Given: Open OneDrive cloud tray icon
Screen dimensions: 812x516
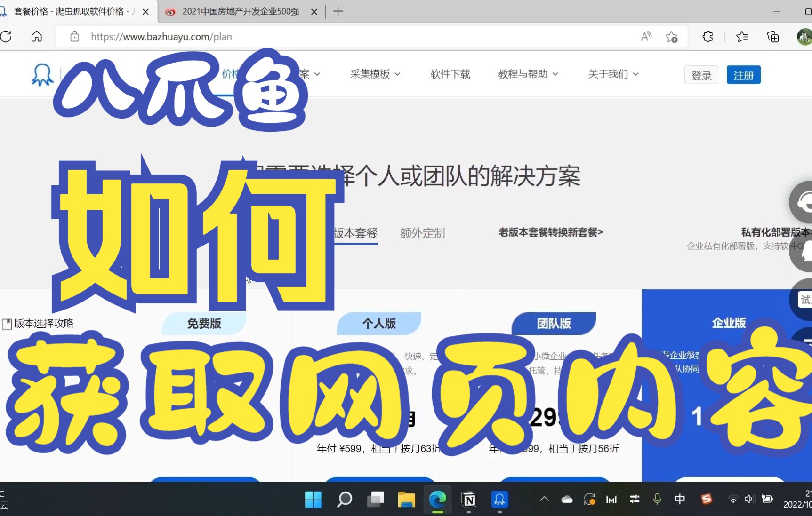Looking at the screenshot, I should pyautogui.click(x=567, y=499).
